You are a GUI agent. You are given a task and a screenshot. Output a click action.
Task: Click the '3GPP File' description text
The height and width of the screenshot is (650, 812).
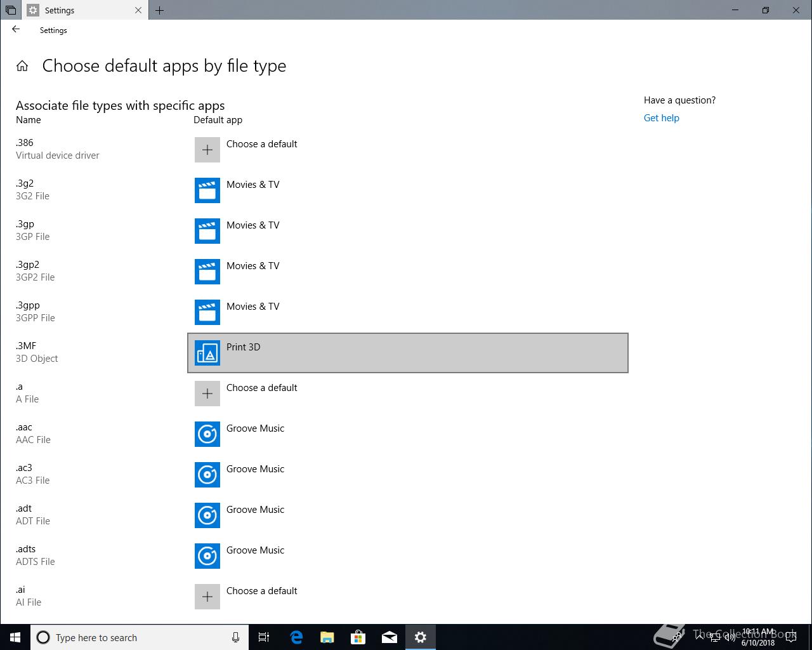pos(36,318)
